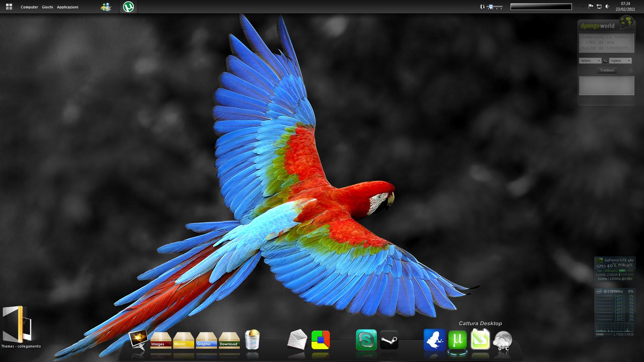Open the monitor icon in the dock
The image size is (644, 362).
click(139, 339)
